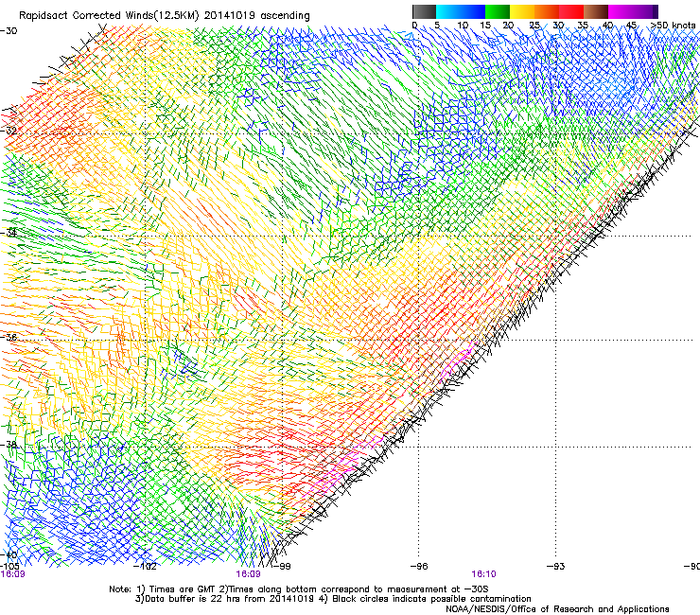Pick the brown 35-40 knots legend swatch
Screen dimensions: 700x615
(x=596, y=11)
